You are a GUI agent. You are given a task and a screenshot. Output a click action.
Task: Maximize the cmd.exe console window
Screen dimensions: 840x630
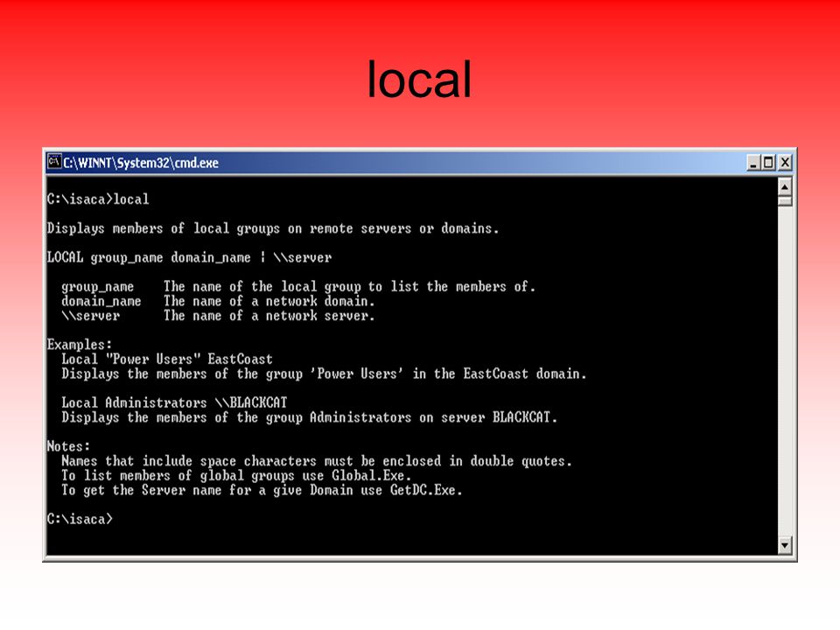pos(768,163)
